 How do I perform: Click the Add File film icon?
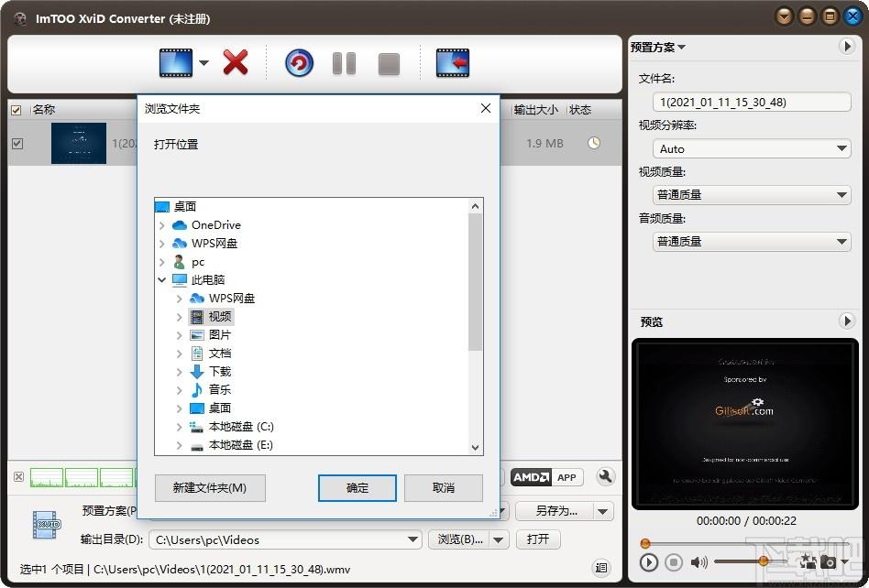tap(176, 62)
